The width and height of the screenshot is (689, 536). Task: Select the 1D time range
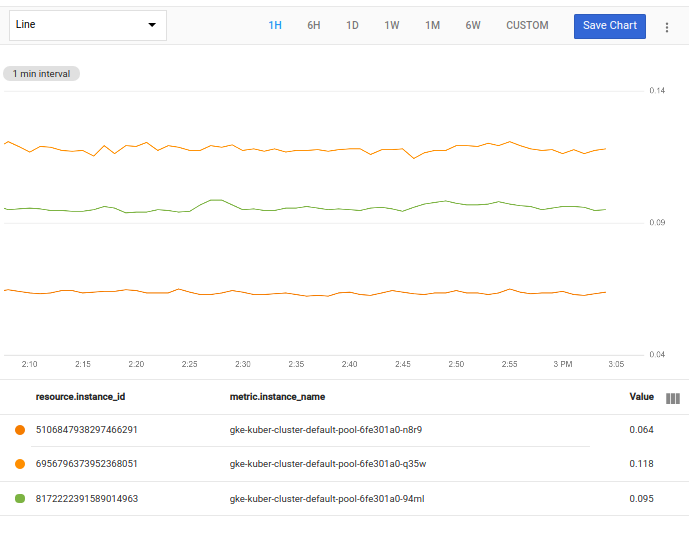click(352, 26)
